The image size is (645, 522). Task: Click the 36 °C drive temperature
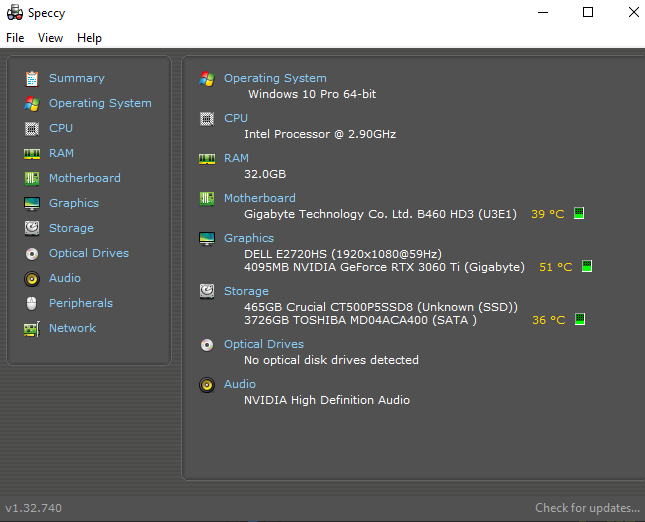549,320
